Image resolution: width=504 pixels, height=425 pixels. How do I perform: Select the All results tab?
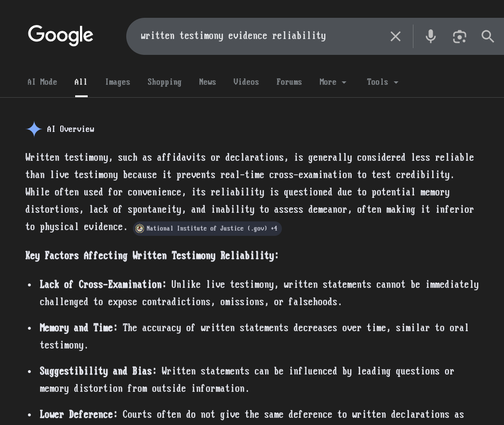click(x=80, y=82)
